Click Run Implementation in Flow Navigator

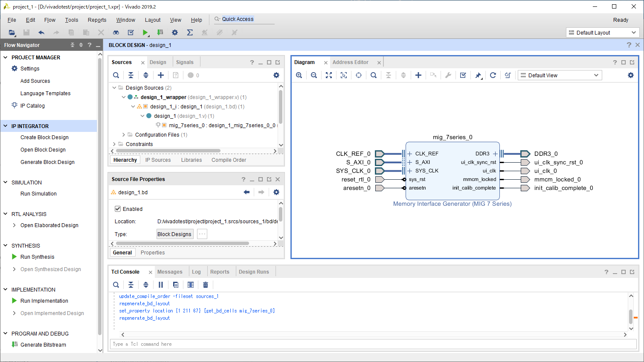[x=44, y=301]
